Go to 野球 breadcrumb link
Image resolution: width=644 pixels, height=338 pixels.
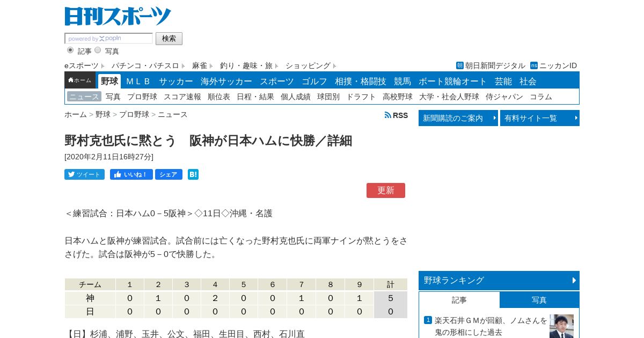pos(103,114)
